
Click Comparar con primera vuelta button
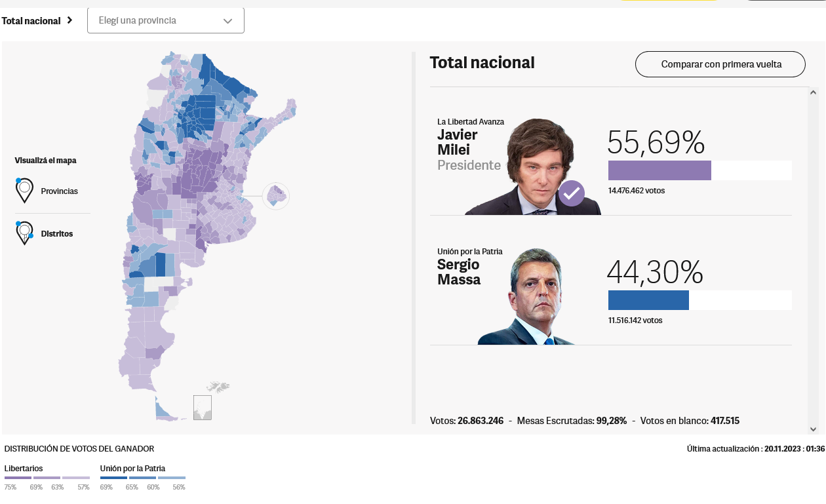[x=720, y=64]
